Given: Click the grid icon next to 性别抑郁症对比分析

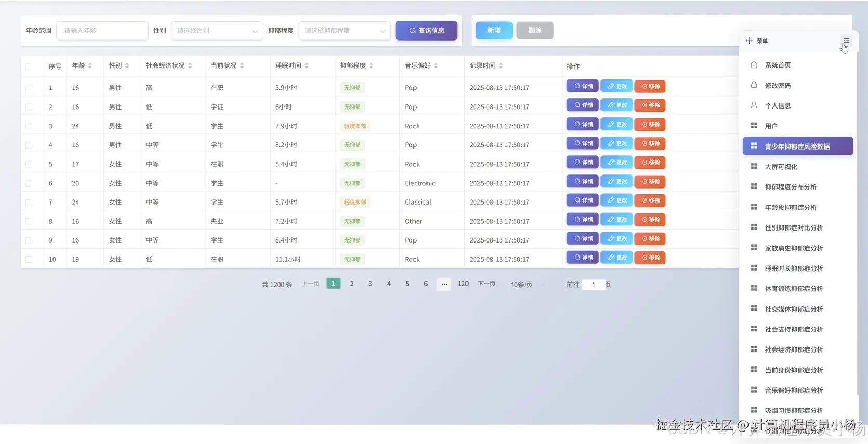Looking at the screenshot, I should coord(754,227).
